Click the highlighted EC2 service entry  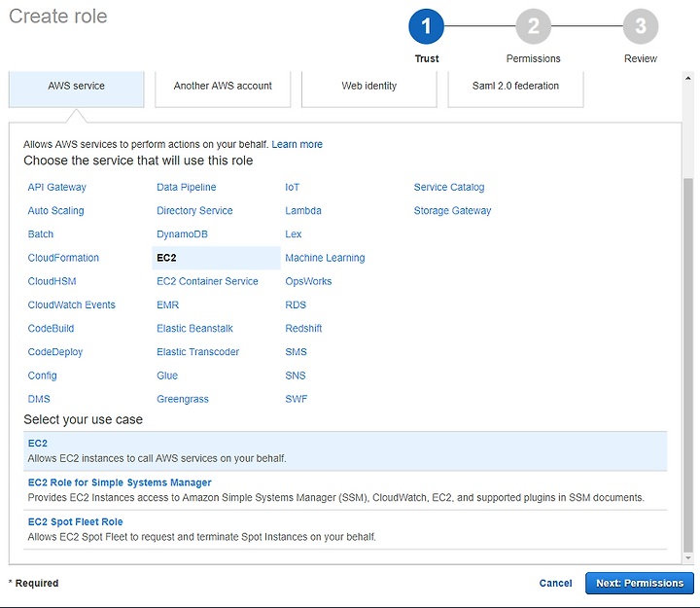pyautogui.click(x=216, y=258)
